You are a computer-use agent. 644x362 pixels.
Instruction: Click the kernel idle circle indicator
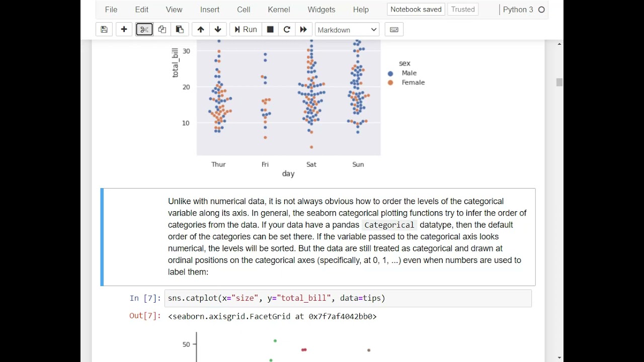542,10
